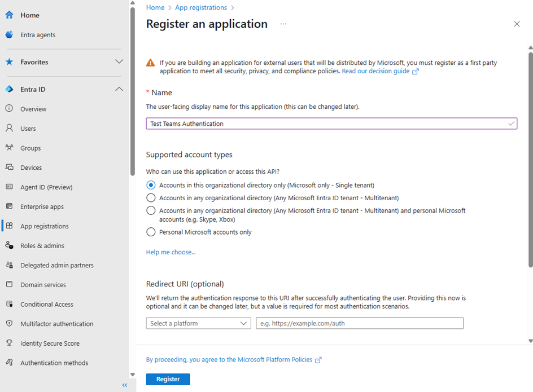Viewport: 533px width, 392px height.
Task: Open the Help me choose link
Action: (171, 252)
